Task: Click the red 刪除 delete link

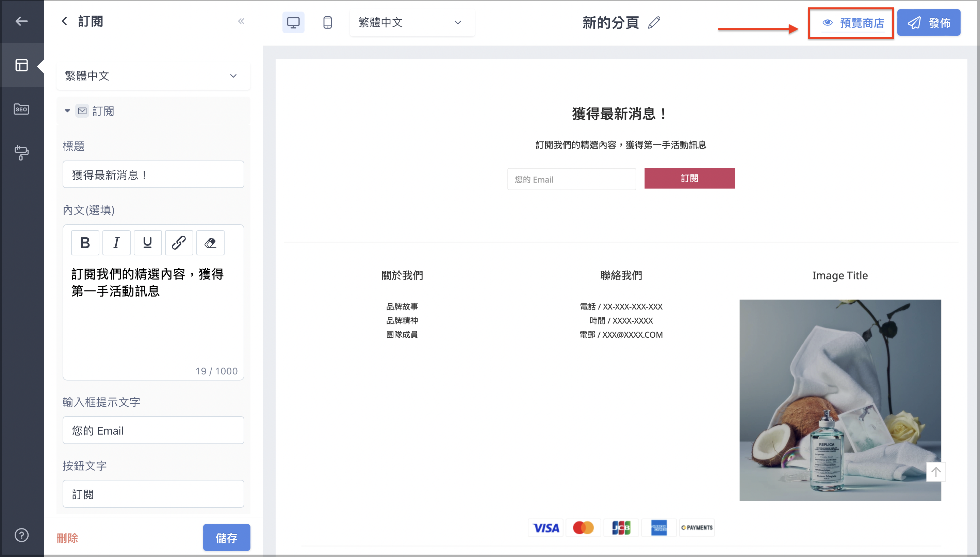Action: pyautogui.click(x=67, y=538)
